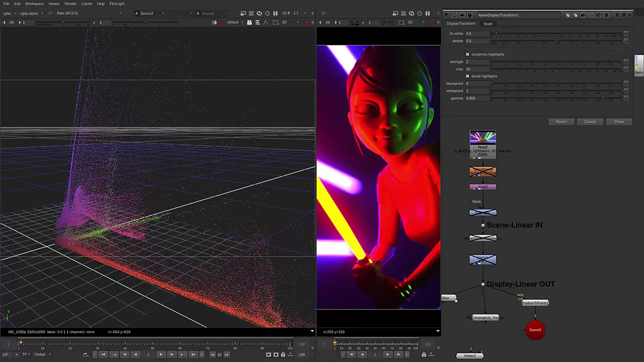Toggle the ROI region icon in left viewer

[275, 22]
